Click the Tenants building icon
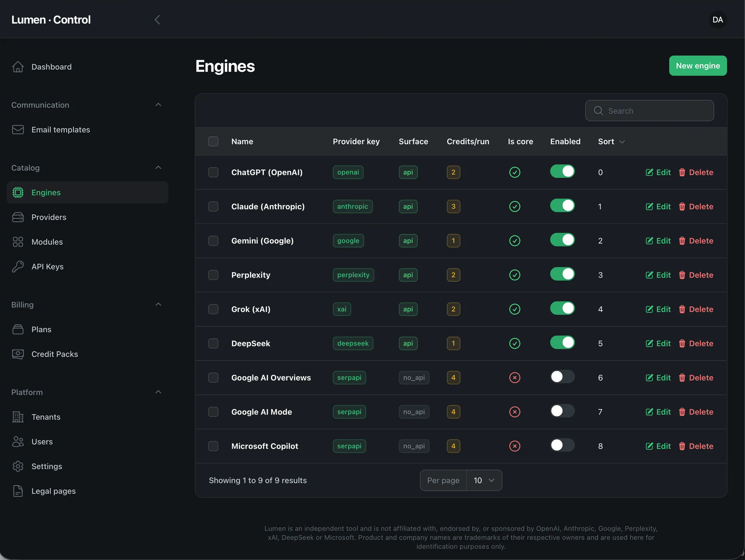Screen dimensions: 745x560 (x=18, y=417)
